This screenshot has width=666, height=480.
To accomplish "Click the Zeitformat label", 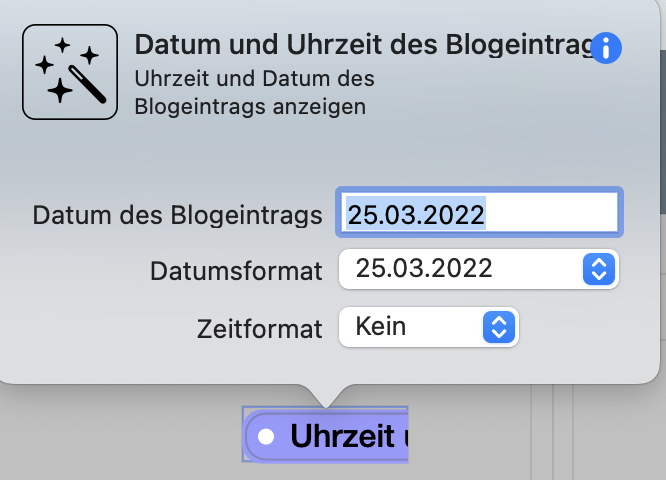I will (x=260, y=329).
